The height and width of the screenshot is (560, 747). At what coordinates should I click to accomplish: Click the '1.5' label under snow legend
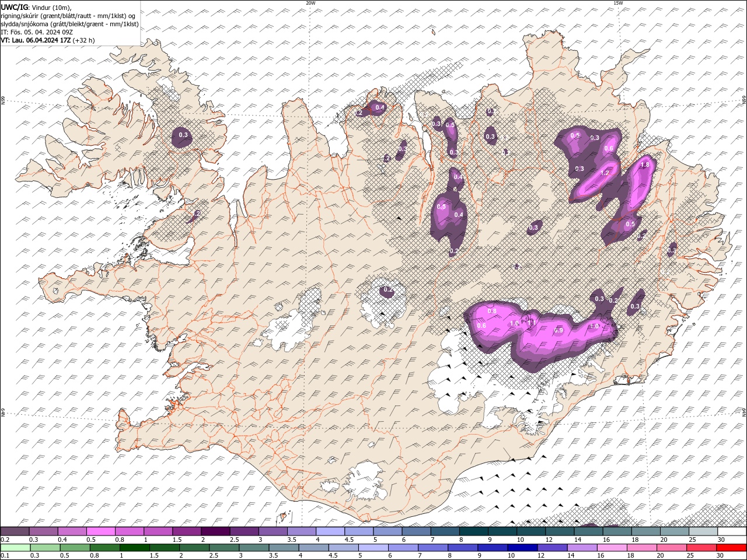(176, 540)
